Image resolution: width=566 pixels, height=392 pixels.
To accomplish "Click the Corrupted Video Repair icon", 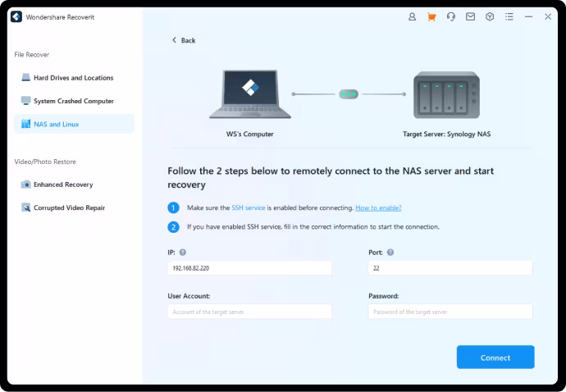I will (x=25, y=207).
